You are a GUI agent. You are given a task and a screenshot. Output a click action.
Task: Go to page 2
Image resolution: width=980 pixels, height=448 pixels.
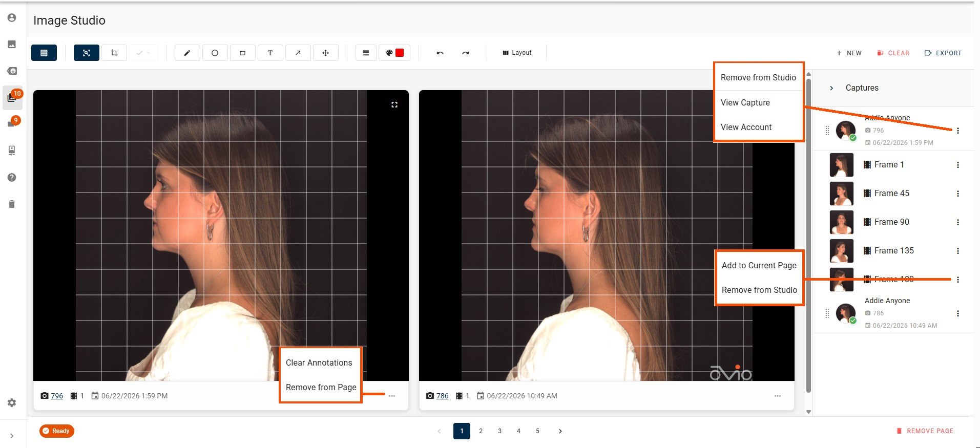[x=481, y=431]
